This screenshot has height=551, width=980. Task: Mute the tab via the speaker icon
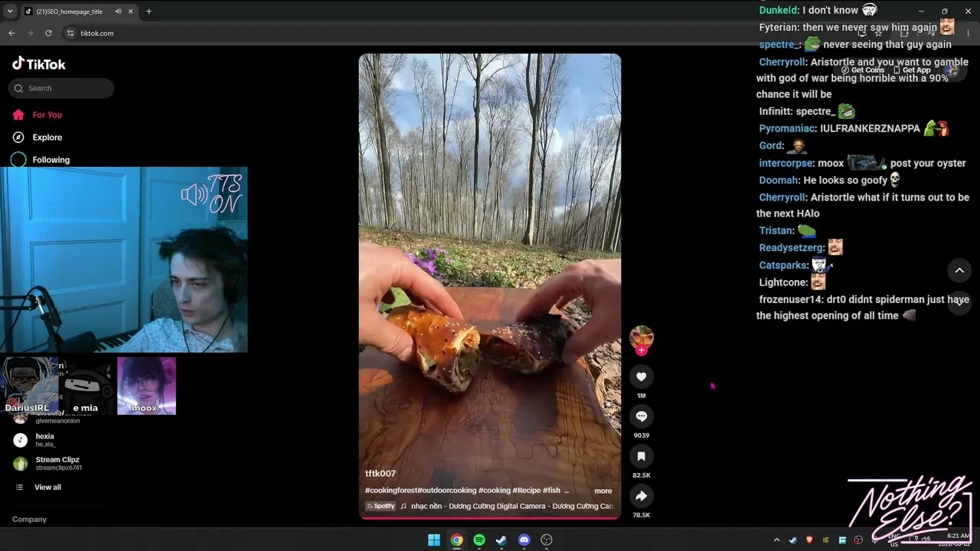point(119,11)
